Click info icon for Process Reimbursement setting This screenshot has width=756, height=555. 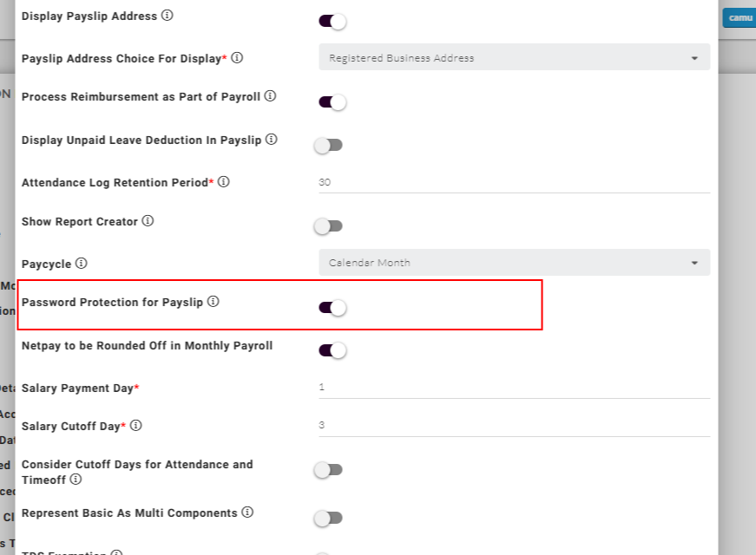(x=270, y=96)
